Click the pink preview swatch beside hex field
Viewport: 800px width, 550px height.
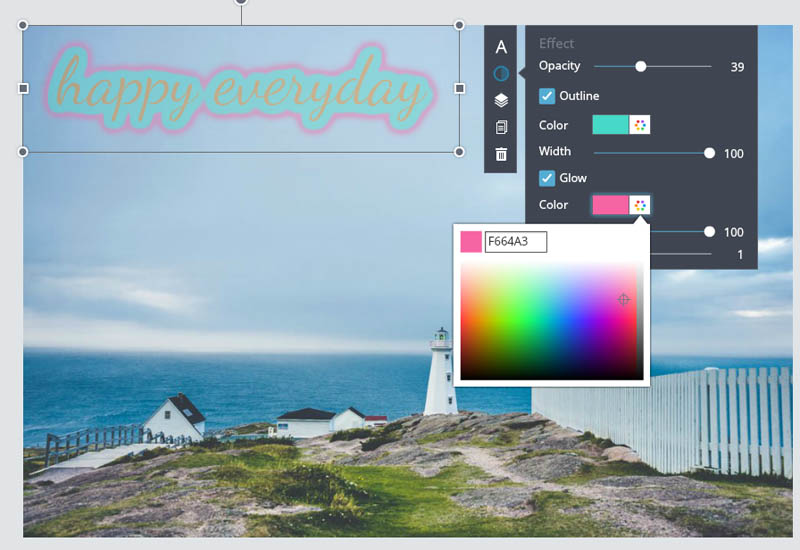[x=471, y=242]
